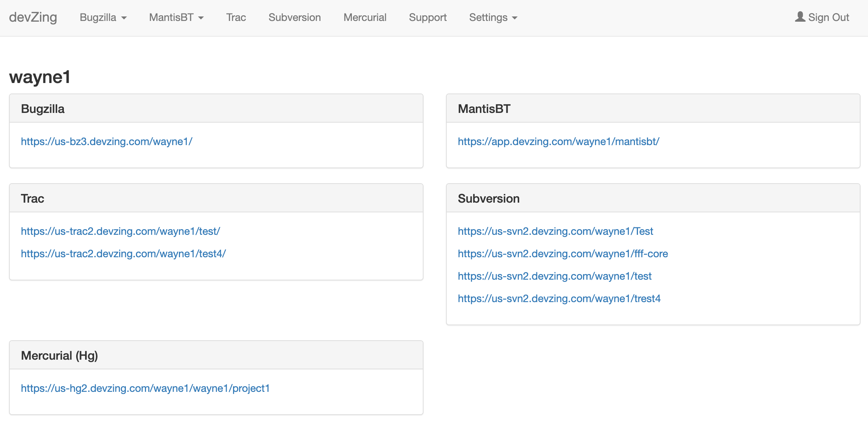Open the Trac wayne1/test4/ link
Image resolution: width=868 pixels, height=421 pixels.
tap(123, 254)
